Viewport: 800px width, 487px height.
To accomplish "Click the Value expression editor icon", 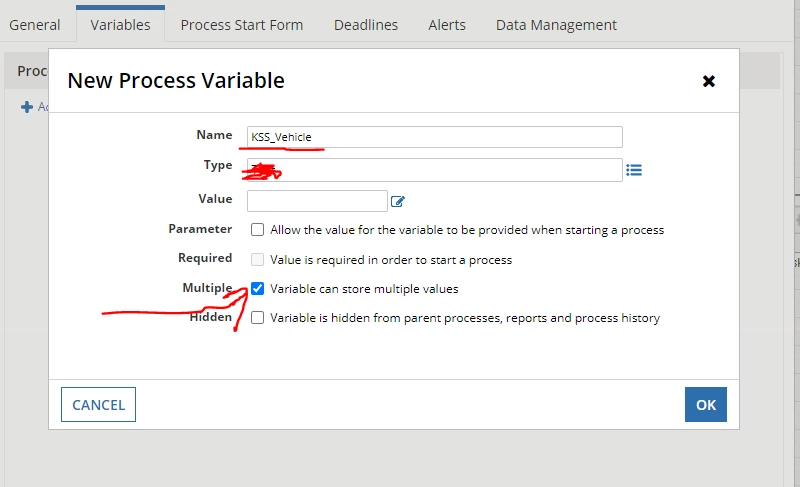I will click(397, 201).
